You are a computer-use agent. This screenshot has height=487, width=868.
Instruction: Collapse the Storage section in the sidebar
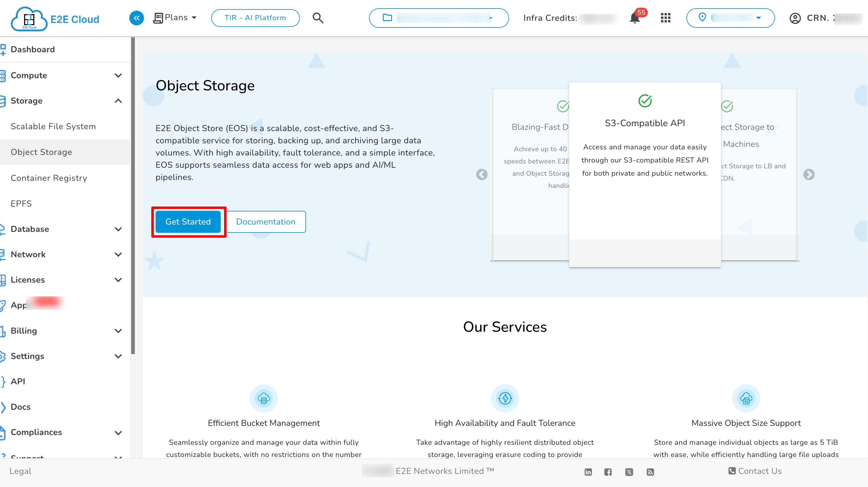[118, 101]
